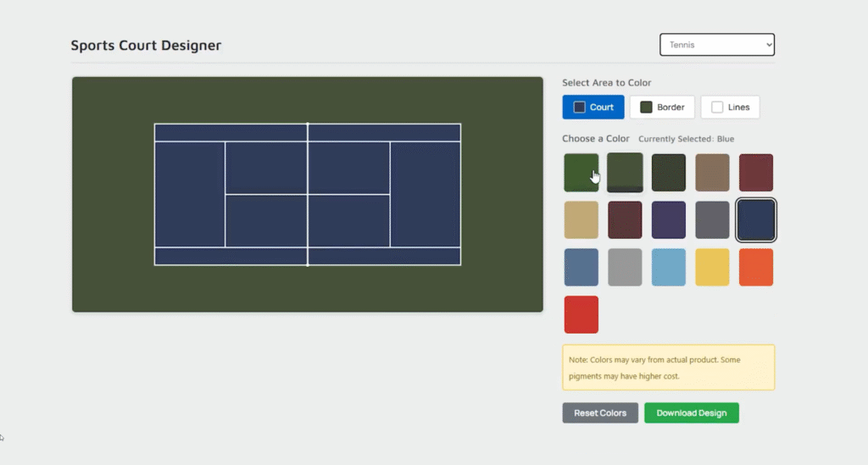This screenshot has height=465, width=868.
Task: Pick the bright green color swatch
Action: 581,173
